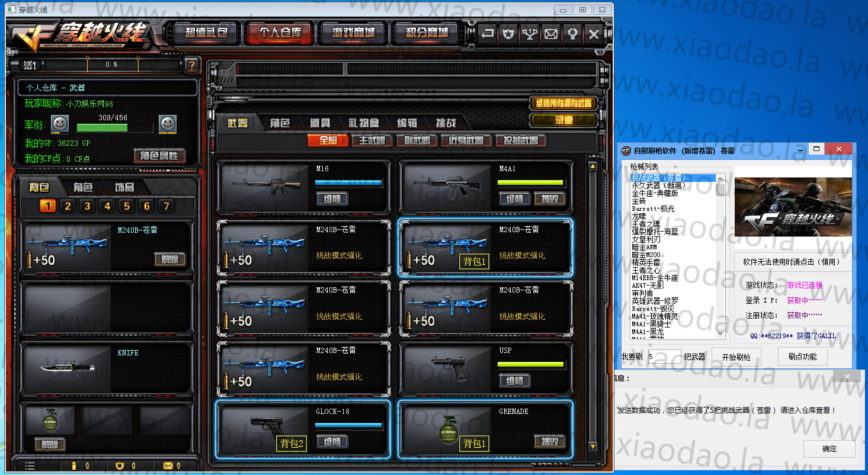Select the GRENADE item card

[486, 429]
